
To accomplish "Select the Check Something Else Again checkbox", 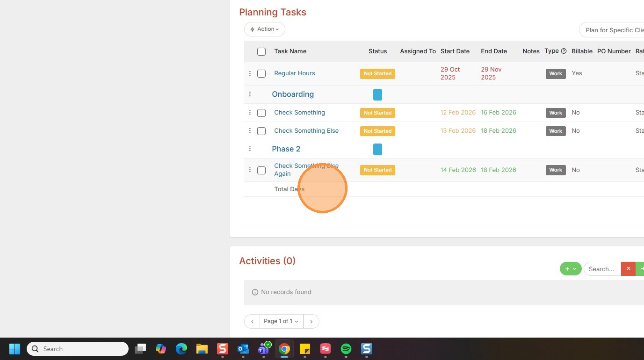I will click(261, 170).
